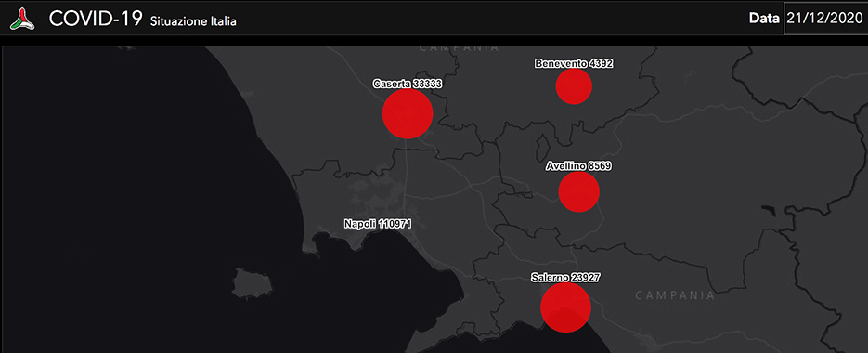868x353 pixels.
Task: Click the map label 'Salerno 23927'
Action: pos(565,277)
